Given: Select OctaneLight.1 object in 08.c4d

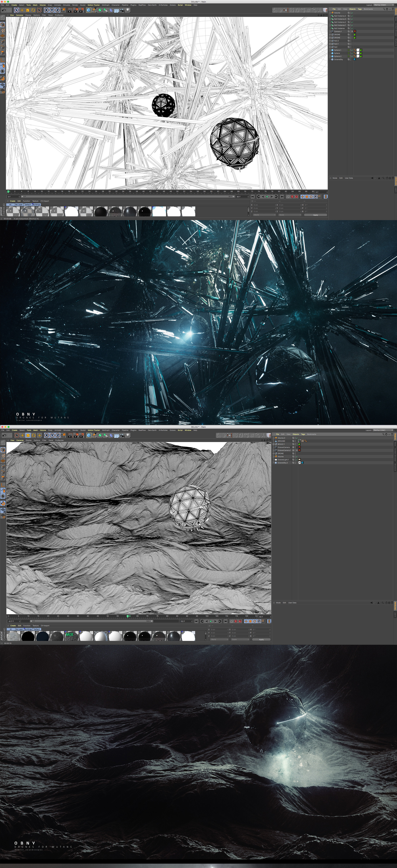Looking at the screenshot, I should click(x=283, y=460).
